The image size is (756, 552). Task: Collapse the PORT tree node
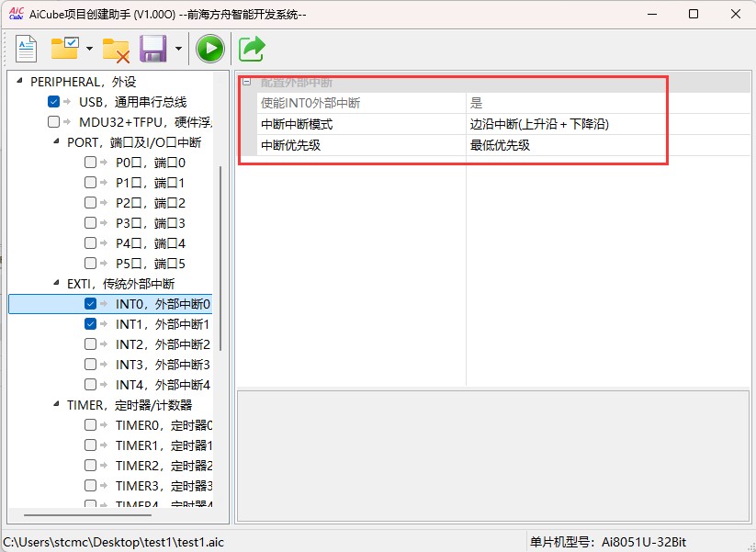56,141
